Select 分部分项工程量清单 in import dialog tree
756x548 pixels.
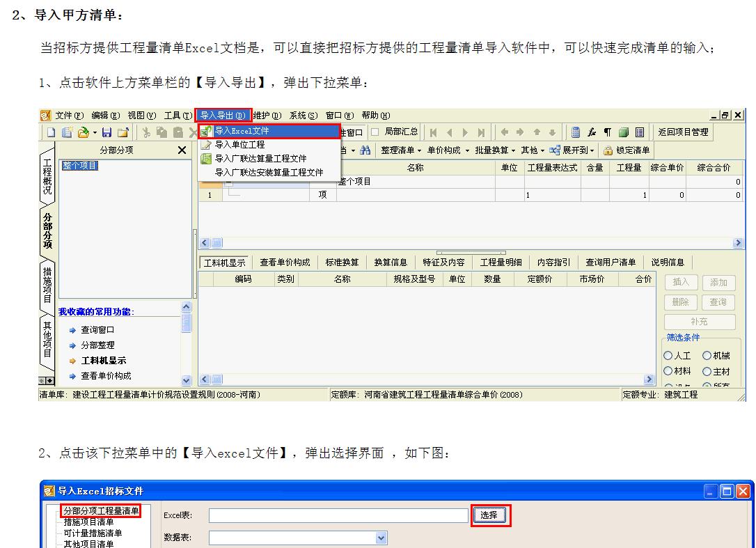coord(101,510)
